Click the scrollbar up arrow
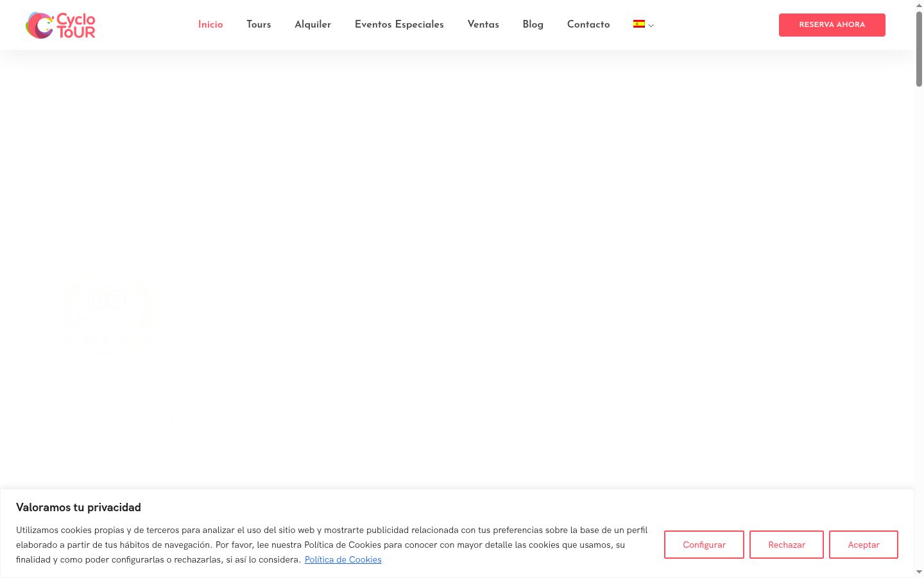924x578 pixels. coord(919,4)
